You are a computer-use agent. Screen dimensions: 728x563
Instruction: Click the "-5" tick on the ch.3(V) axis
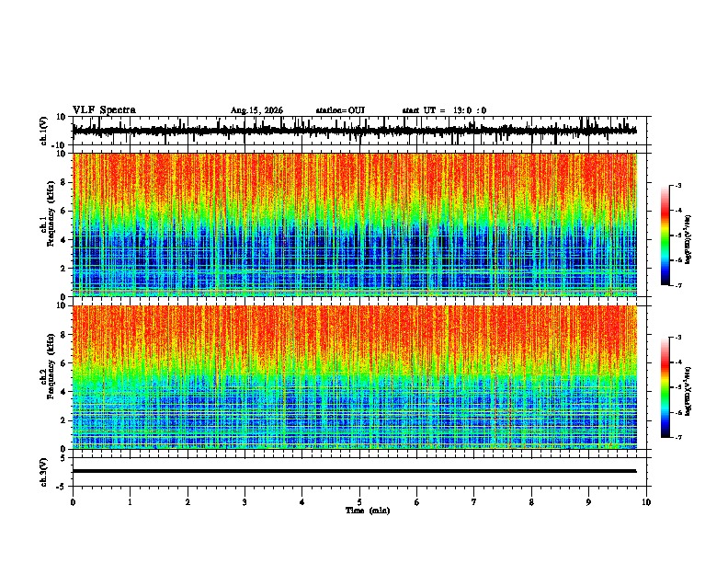[63, 487]
